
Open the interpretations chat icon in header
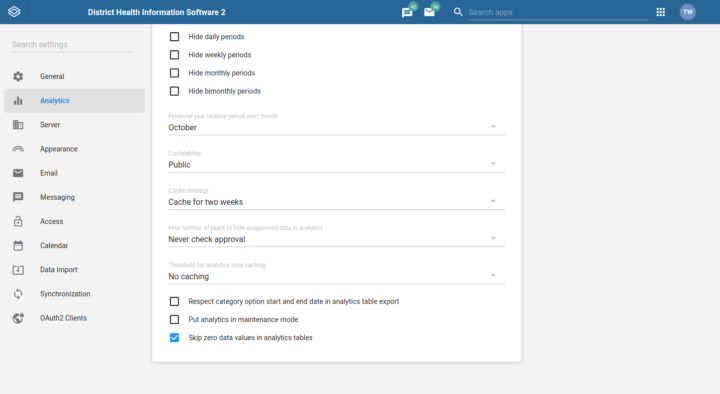(x=407, y=12)
